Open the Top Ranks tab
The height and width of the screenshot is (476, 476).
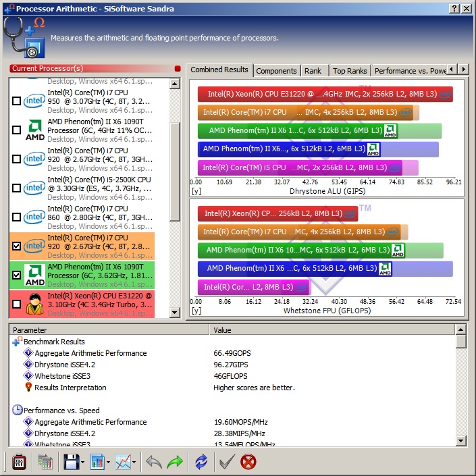[x=350, y=71]
